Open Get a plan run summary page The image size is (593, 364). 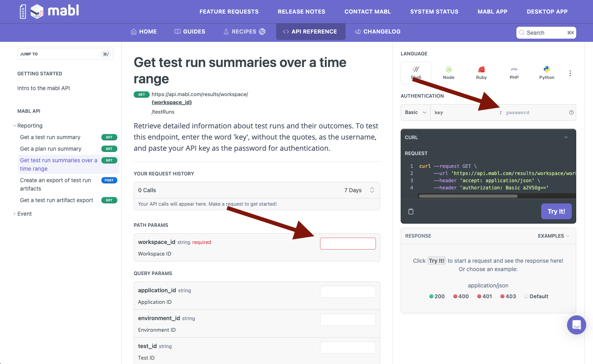click(51, 149)
